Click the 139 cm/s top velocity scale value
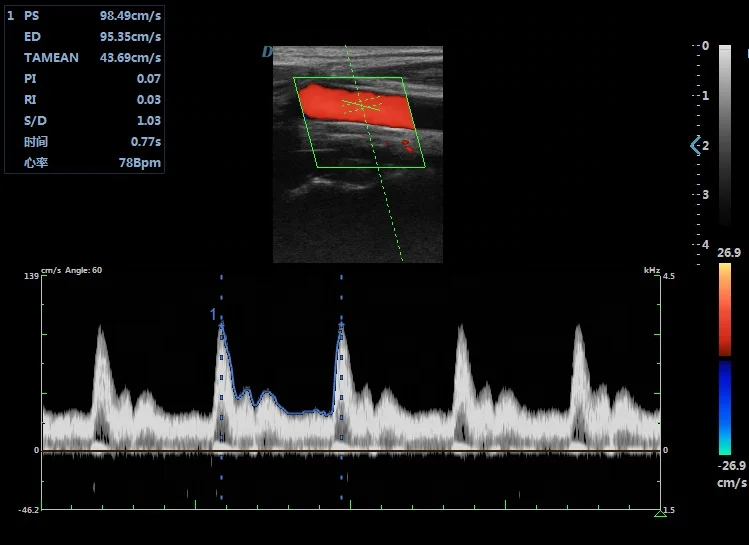Screen dimensions: 749x545 32,275
